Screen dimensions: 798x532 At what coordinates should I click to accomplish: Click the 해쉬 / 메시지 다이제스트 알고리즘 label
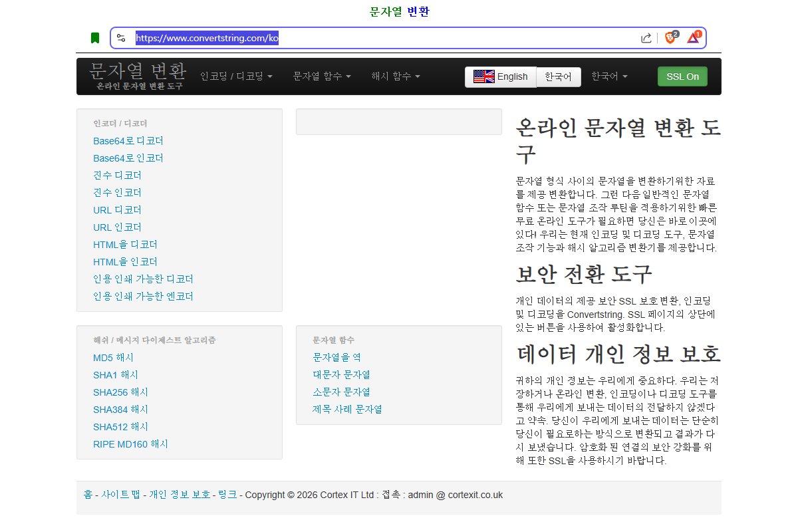tap(154, 340)
